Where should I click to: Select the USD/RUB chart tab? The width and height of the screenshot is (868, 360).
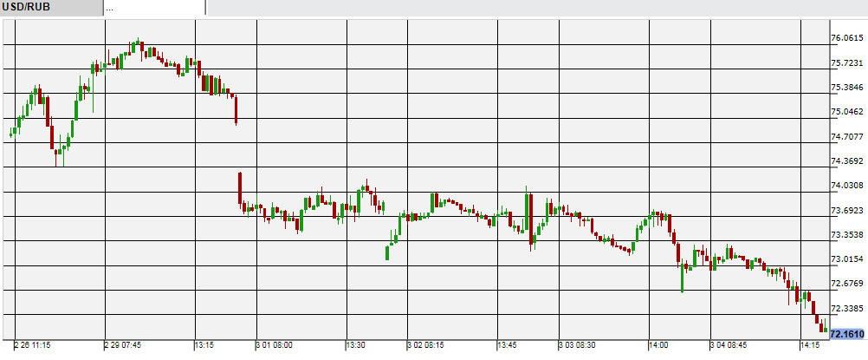point(50,8)
